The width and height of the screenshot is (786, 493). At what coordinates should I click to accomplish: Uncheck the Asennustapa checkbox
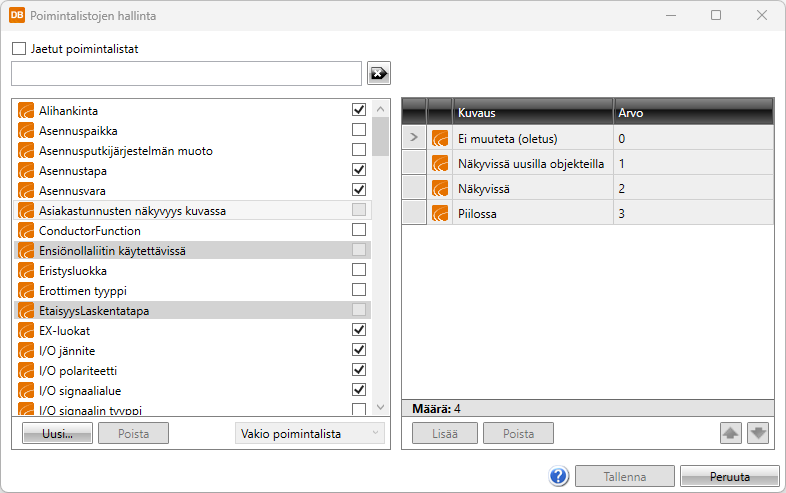[x=359, y=170]
